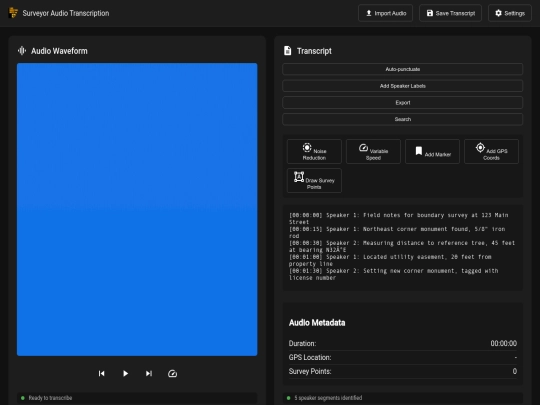Click the Import Audio button
The height and width of the screenshot is (405, 540).
click(x=385, y=13)
